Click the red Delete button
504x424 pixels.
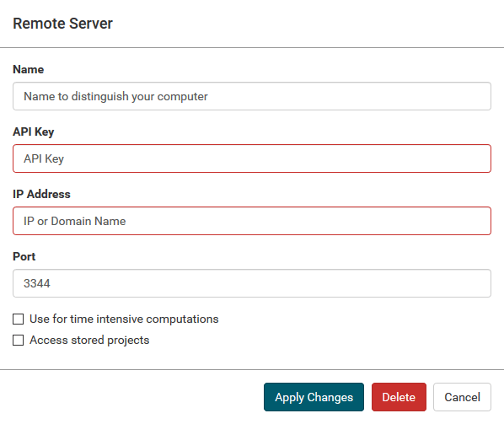[399, 397]
